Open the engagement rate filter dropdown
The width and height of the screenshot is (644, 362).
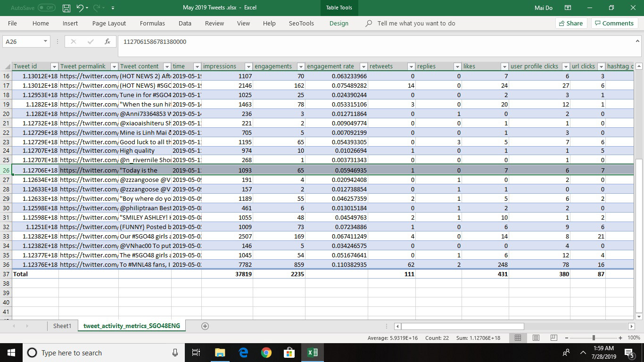364,66
